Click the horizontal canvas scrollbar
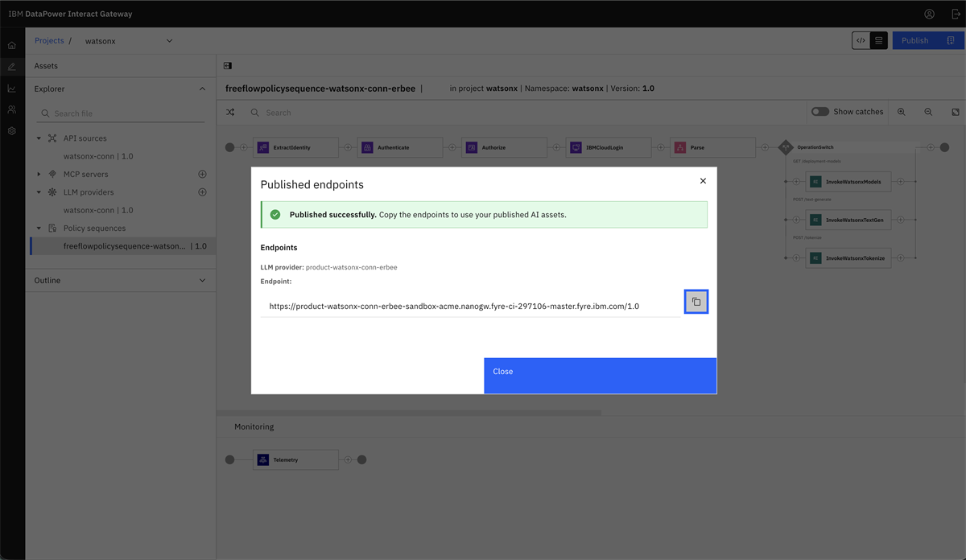The image size is (966, 560). point(409,413)
